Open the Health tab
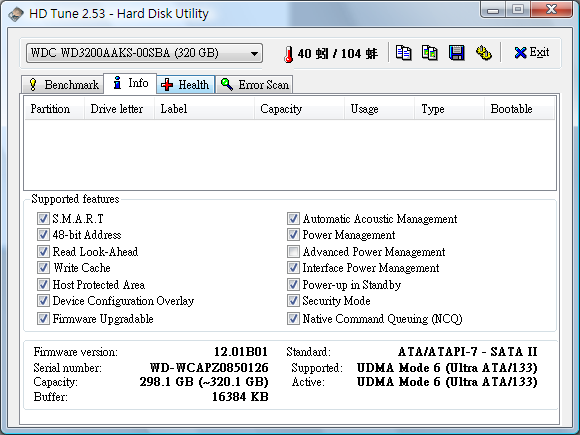The width and height of the screenshot is (580, 435). coord(185,85)
